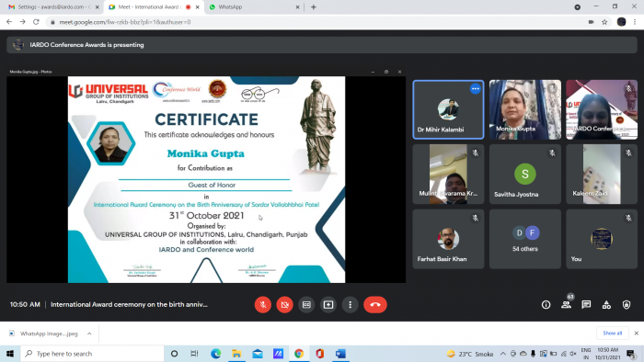Show the participants people panel
The image size is (644, 362).
tap(566, 305)
